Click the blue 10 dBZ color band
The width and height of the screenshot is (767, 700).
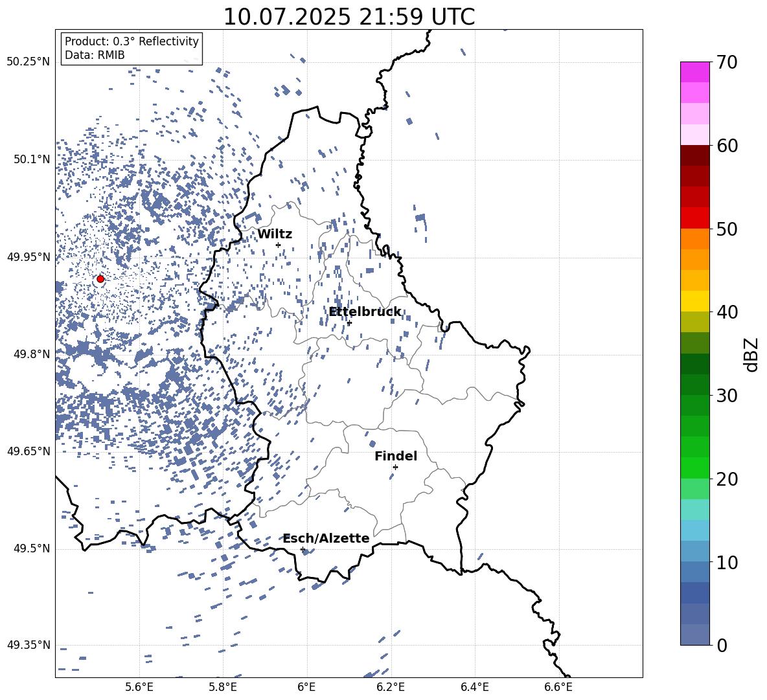(x=694, y=552)
